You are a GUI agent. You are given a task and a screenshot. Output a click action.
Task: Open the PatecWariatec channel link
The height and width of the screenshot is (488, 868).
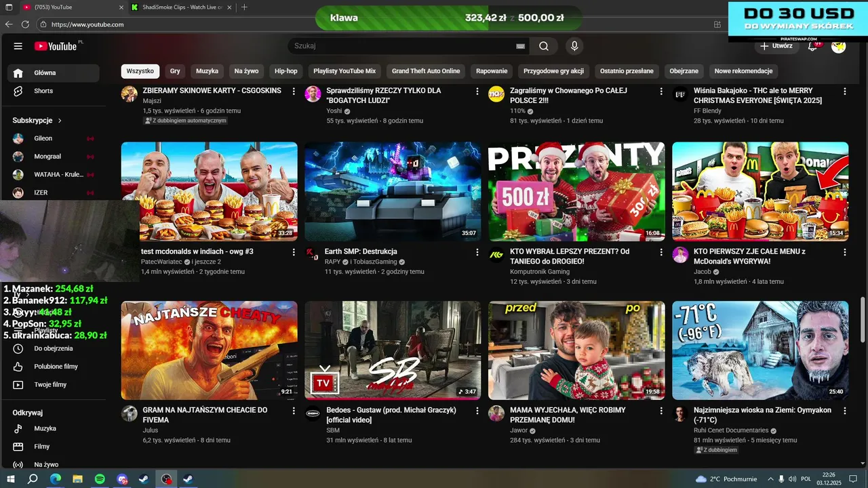161,262
